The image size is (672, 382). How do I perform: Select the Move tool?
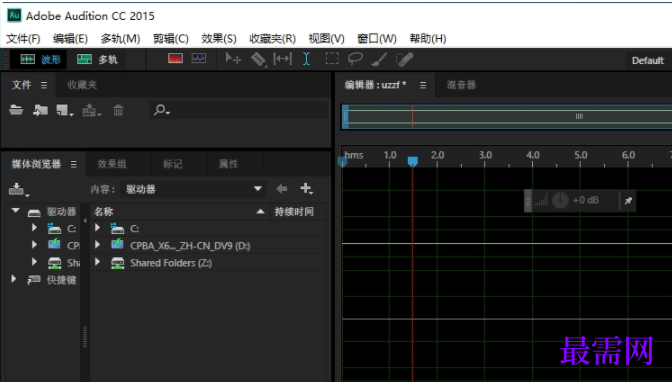[233, 58]
